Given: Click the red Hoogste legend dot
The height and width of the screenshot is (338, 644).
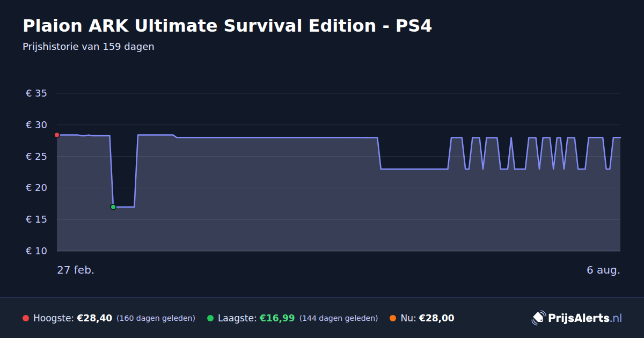Looking at the screenshot, I should pyautogui.click(x=26, y=318).
